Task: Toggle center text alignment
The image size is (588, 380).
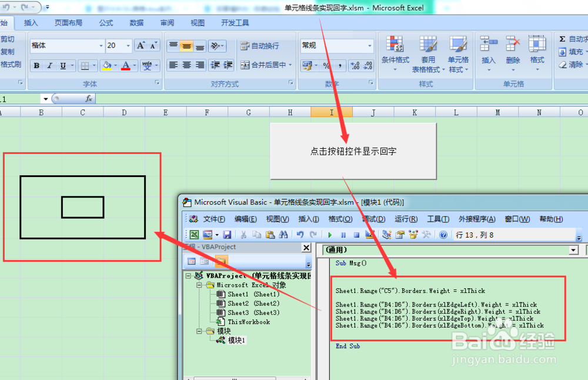Action: click(x=186, y=65)
